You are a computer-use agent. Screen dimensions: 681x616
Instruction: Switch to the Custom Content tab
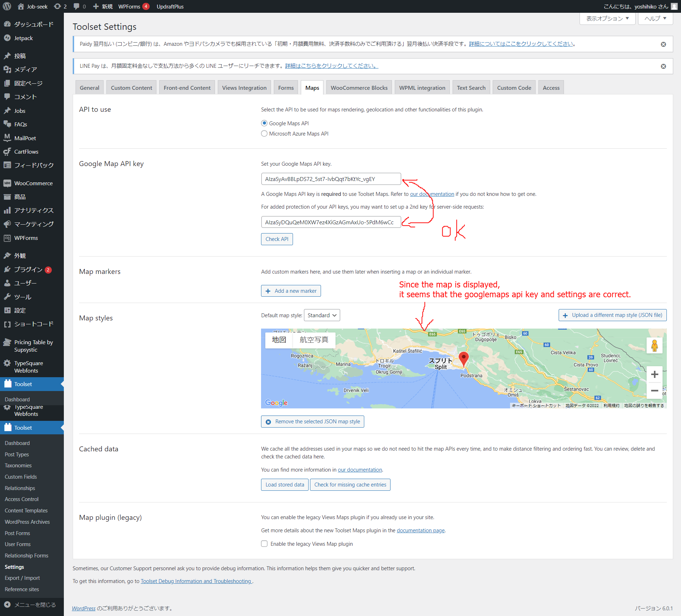(131, 88)
